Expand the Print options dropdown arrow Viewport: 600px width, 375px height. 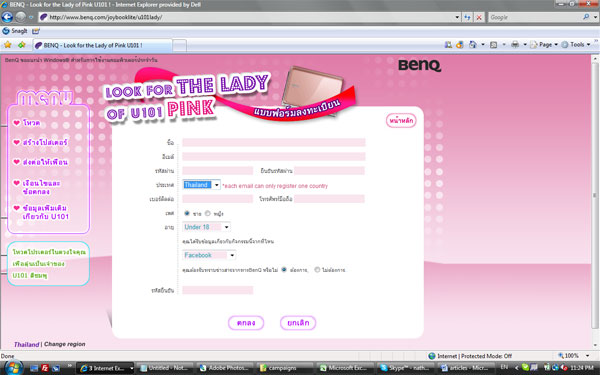525,45
